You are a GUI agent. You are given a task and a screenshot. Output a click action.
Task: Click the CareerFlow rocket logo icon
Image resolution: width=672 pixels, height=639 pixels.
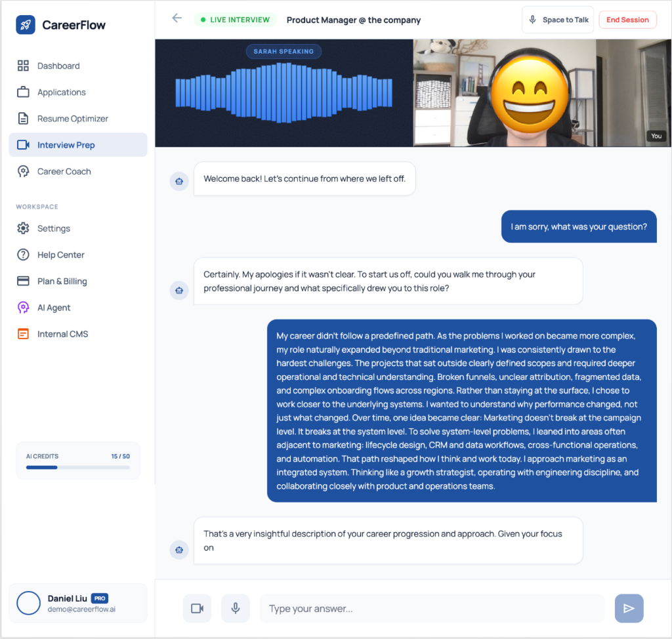click(x=26, y=25)
